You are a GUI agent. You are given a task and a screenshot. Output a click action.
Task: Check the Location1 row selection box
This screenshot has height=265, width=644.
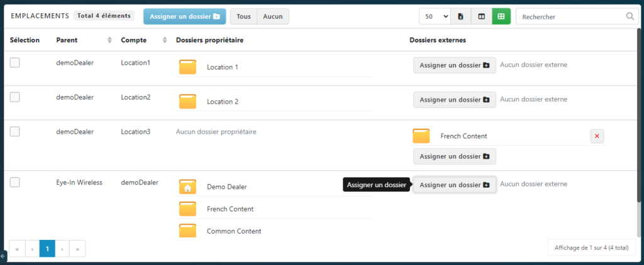click(x=15, y=62)
